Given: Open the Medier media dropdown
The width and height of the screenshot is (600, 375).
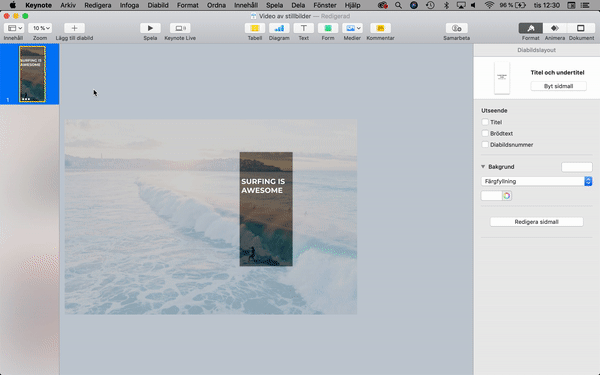Looking at the screenshot, I should click(352, 28).
